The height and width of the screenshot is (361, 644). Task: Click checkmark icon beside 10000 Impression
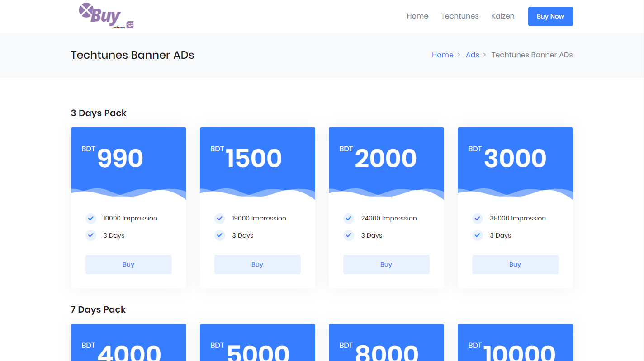[91, 219]
